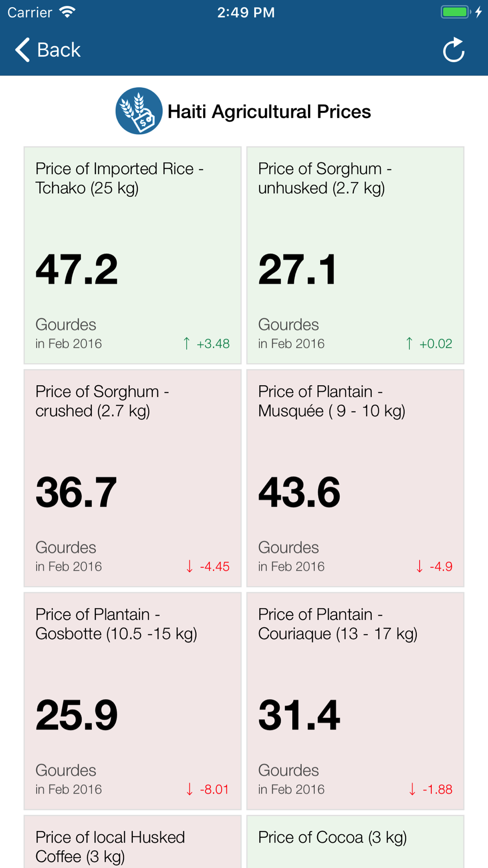488x868 pixels.
Task: Tap the red down arrow beside -1.88
Action: coord(412,789)
